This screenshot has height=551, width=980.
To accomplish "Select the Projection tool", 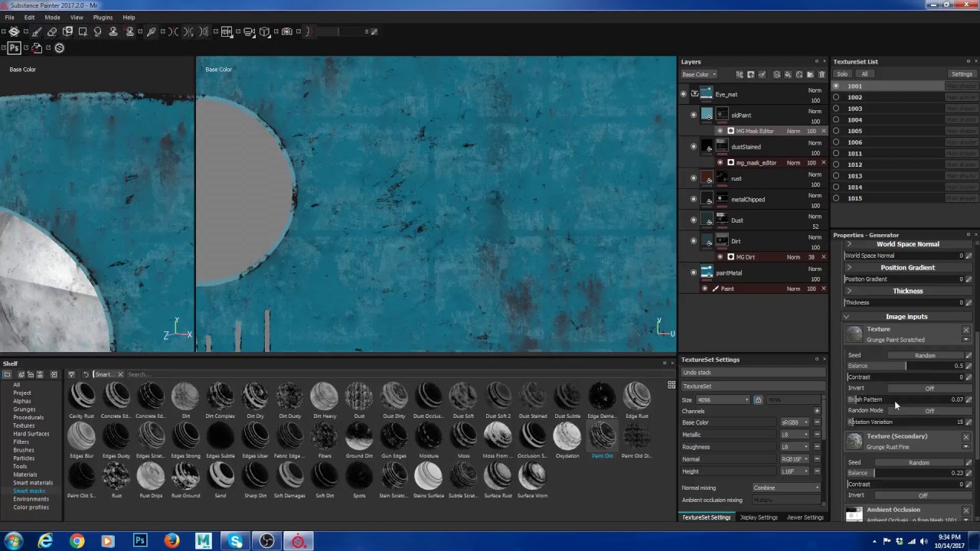I will pos(68,31).
